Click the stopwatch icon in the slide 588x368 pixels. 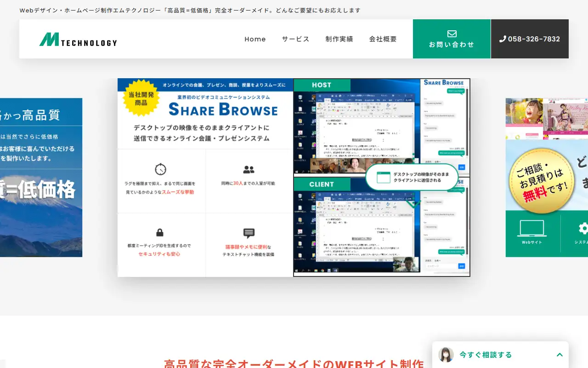pos(160,169)
